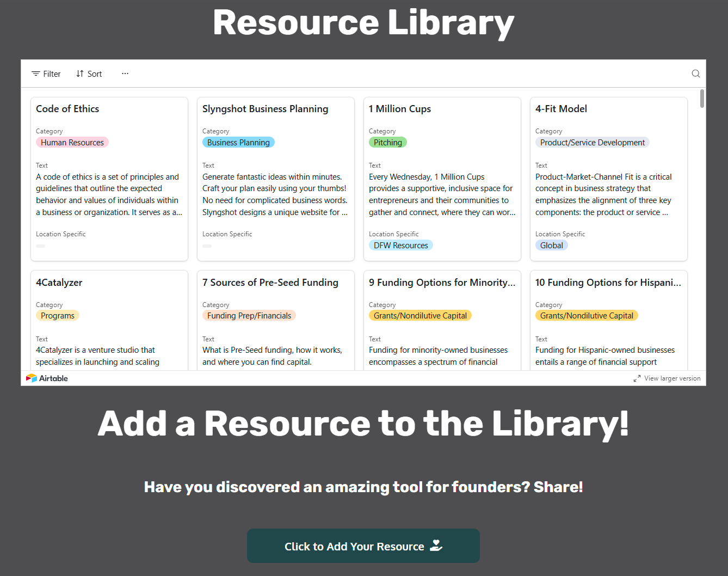Click the 4-Fit Model description text
728x576 pixels.
point(603,194)
